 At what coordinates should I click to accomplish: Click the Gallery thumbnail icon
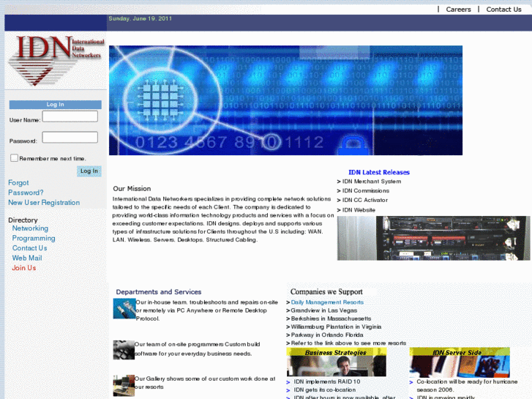tap(124, 385)
